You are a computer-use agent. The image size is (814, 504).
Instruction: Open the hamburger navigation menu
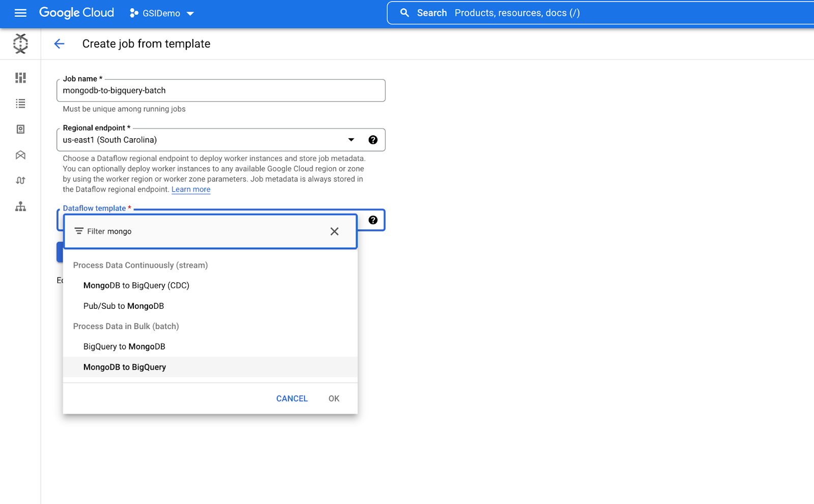coord(20,13)
